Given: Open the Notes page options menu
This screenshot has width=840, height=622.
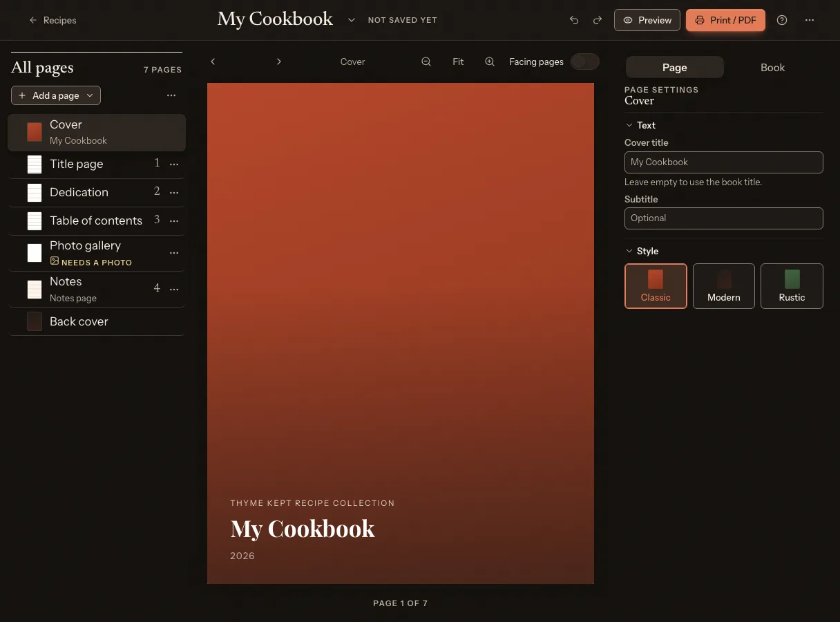Looking at the screenshot, I should pyautogui.click(x=174, y=289).
